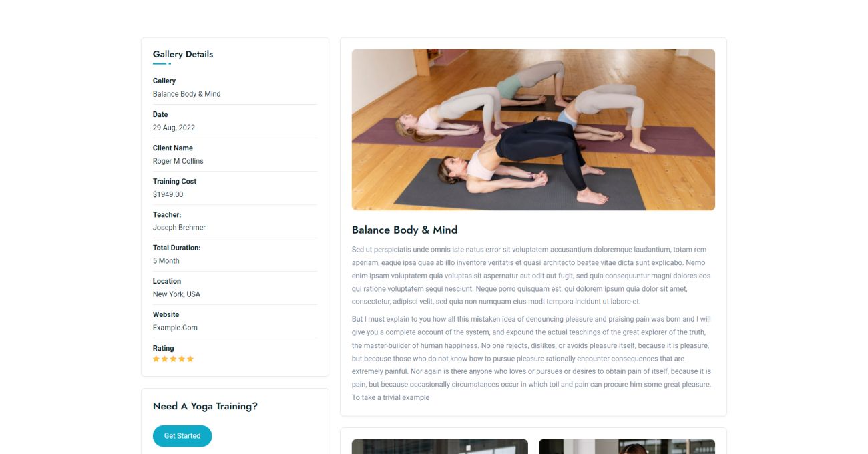Image resolution: width=868 pixels, height=454 pixels.
Task: Click the Get Started button
Action: tap(182, 436)
